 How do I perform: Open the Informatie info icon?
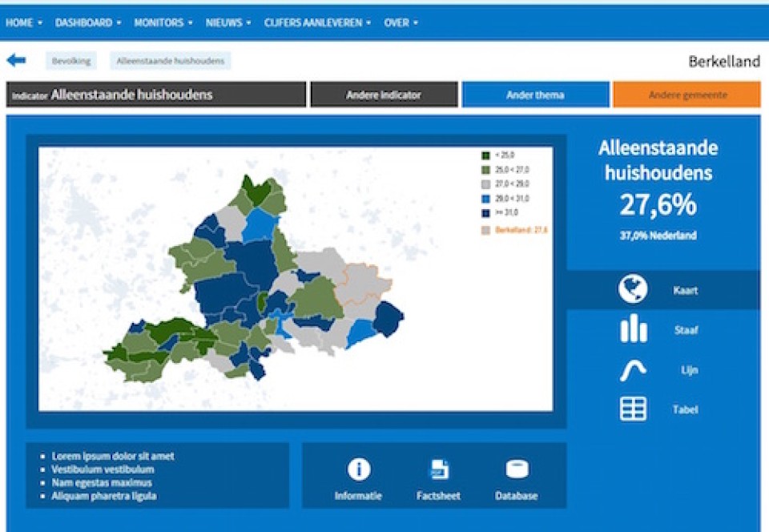[359, 470]
